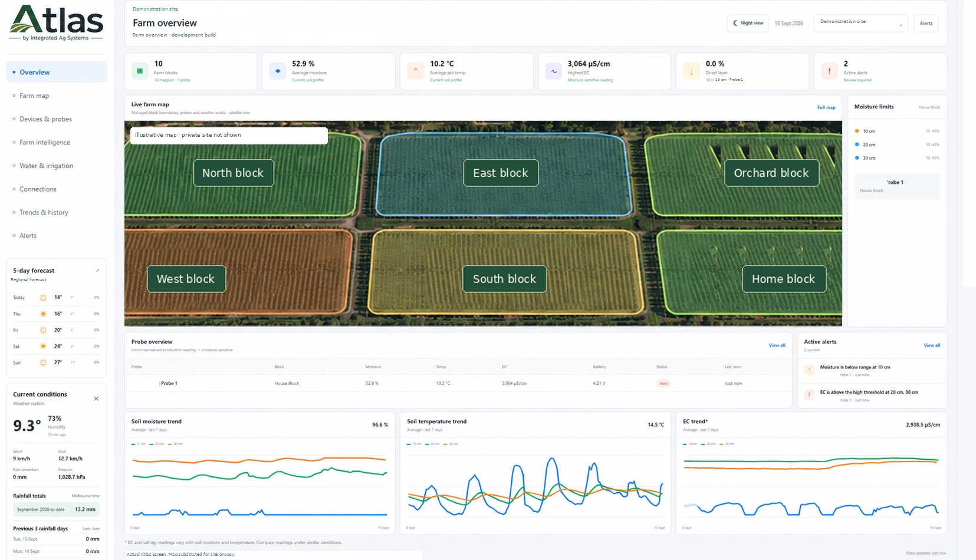Image resolution: width=976 pixels, height=560 pixels.
Task: Click the 3,064 µS/cm EC table cell
Action: coord(514,383)
